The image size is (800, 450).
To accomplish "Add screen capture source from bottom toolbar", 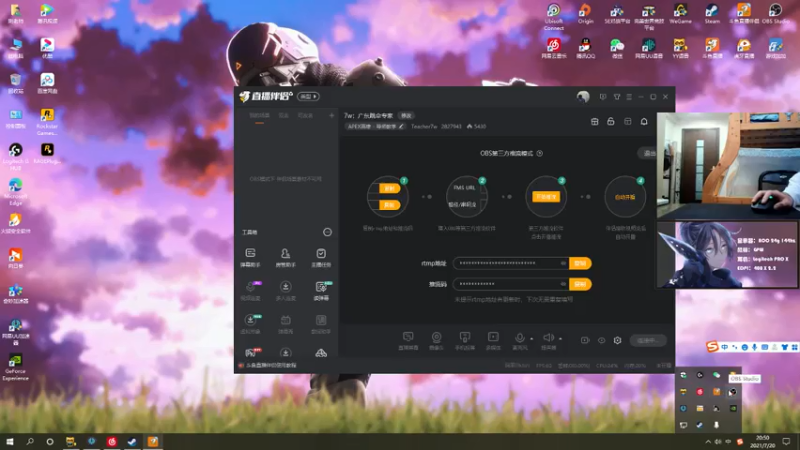I will point(408,340).
